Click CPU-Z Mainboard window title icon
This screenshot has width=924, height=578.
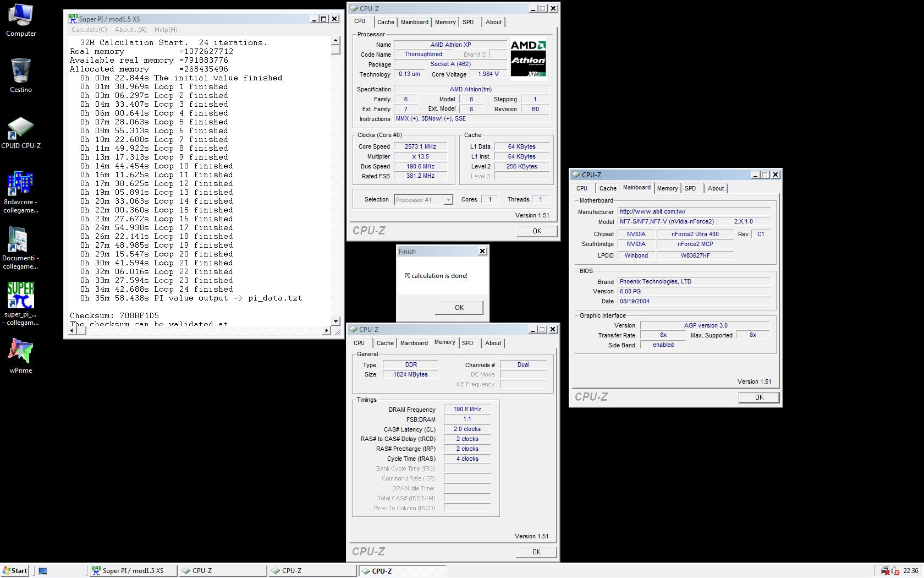pos(576,175)
